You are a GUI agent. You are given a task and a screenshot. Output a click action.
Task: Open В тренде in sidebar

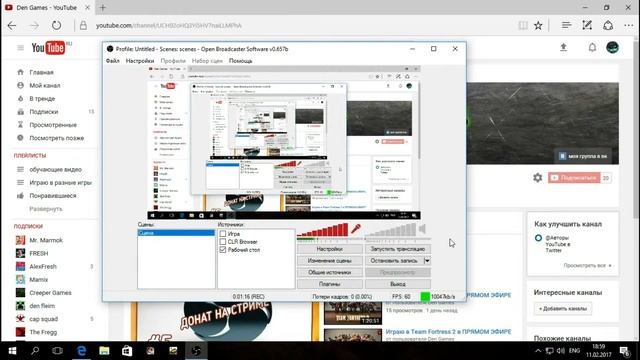42,98
